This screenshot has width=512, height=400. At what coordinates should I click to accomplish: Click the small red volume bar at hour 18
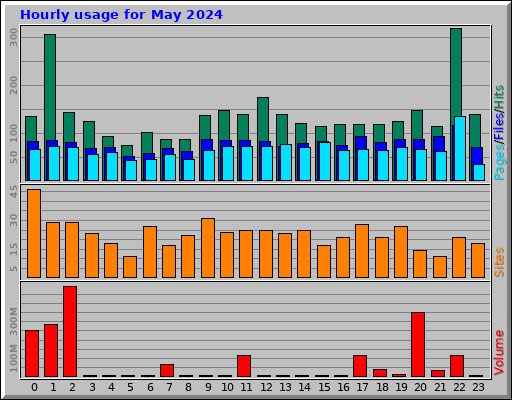(380, 373)
